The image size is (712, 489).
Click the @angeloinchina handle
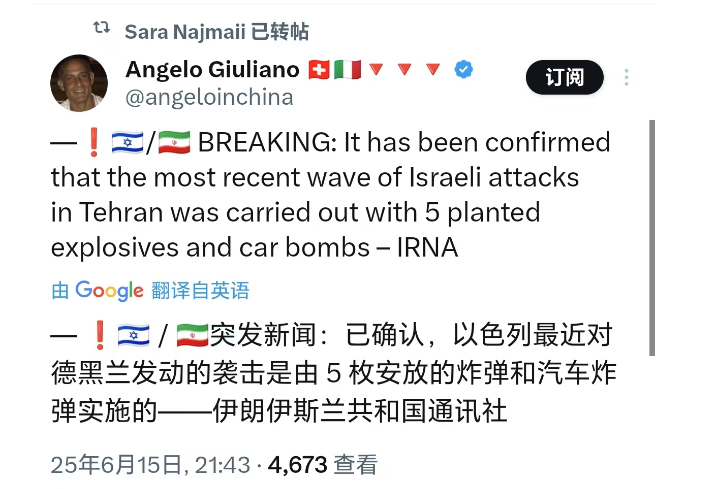point(209,97)
